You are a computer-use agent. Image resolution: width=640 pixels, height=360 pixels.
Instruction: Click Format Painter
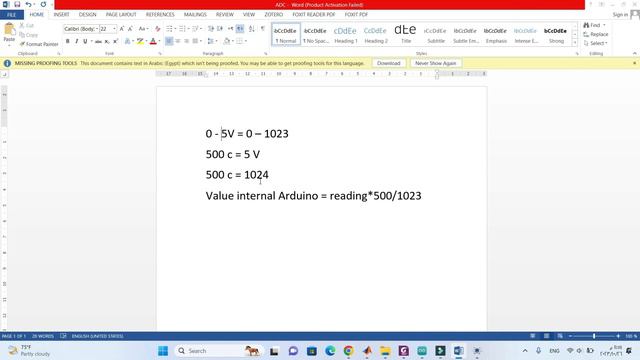39,44
